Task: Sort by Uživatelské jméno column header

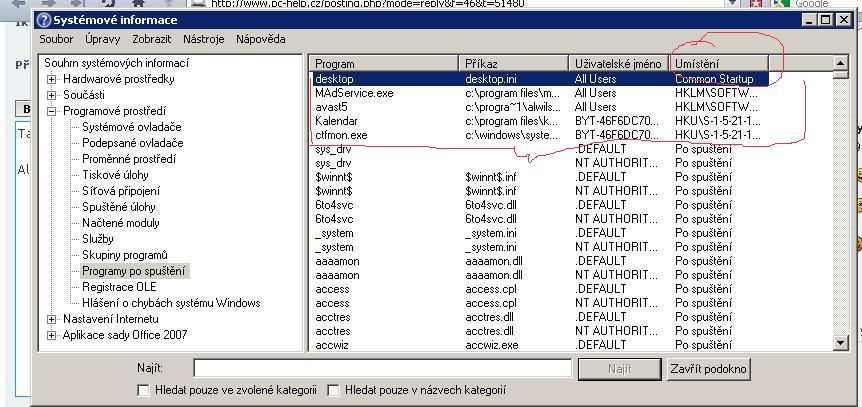Action: click(618, 64)
